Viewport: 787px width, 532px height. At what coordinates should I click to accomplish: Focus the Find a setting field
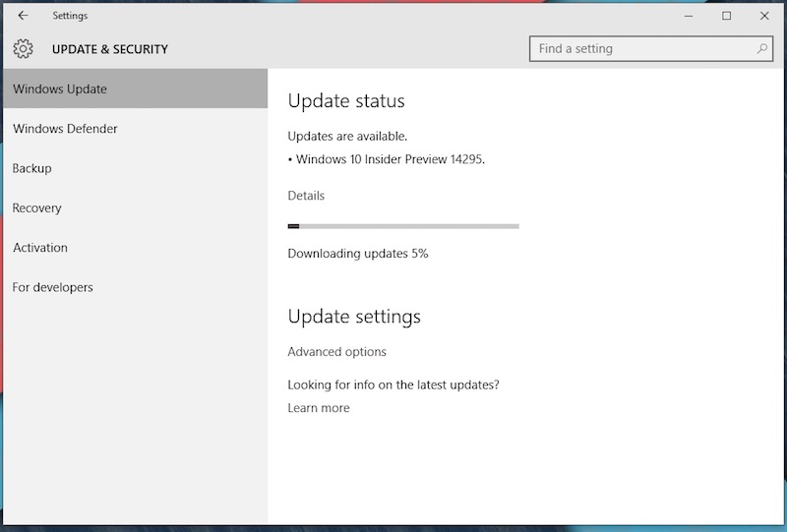coord(651,49)
